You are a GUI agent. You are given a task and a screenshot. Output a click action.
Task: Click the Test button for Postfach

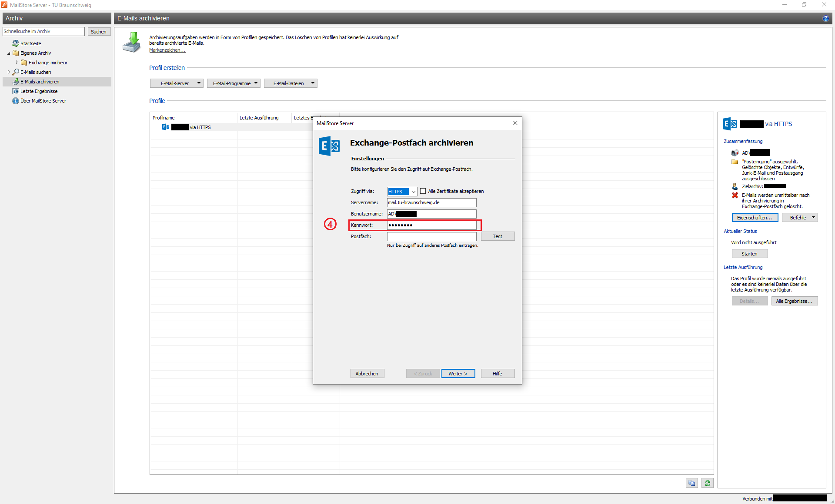point(498,236)
